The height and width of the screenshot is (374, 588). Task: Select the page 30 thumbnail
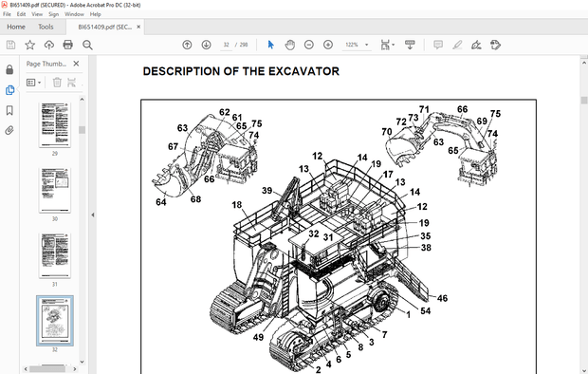pyautogui.click(x=55, y=190)
